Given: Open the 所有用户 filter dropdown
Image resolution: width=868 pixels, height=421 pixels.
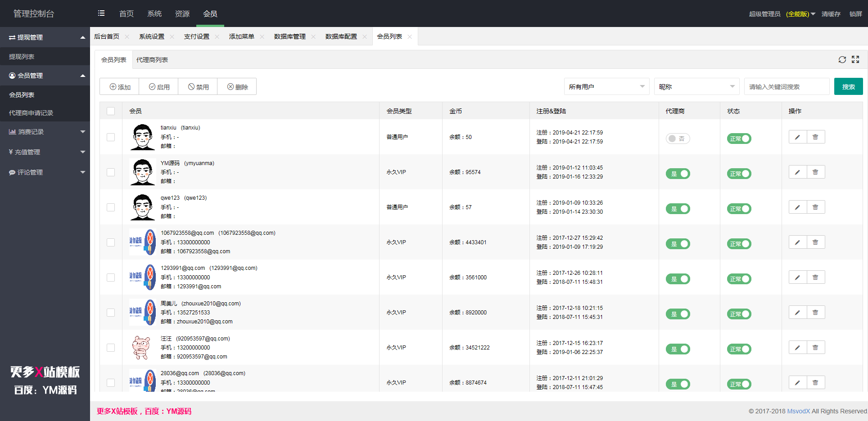Looking at the screenshot, I should pyautogui.click(x=606, y=87).
